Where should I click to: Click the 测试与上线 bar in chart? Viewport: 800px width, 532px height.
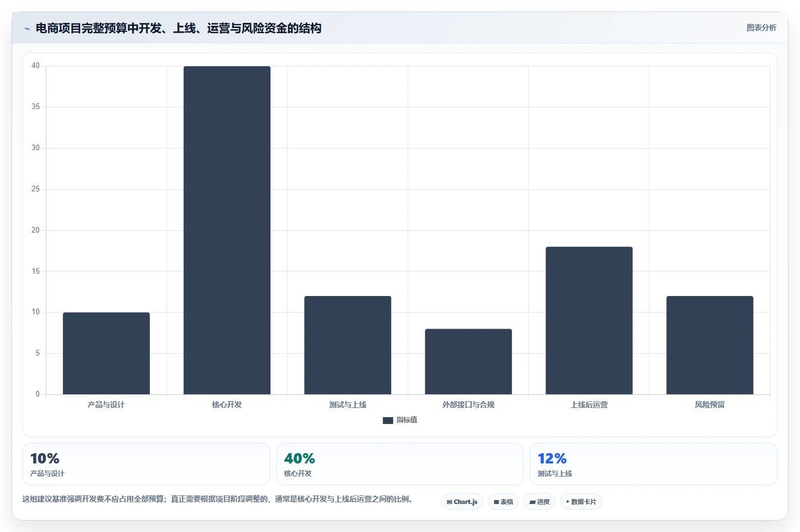pyautogui.click(x=348, y=345)
